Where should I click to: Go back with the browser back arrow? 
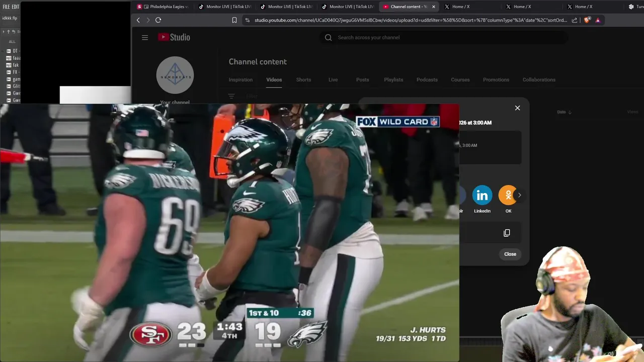point(138,20)
